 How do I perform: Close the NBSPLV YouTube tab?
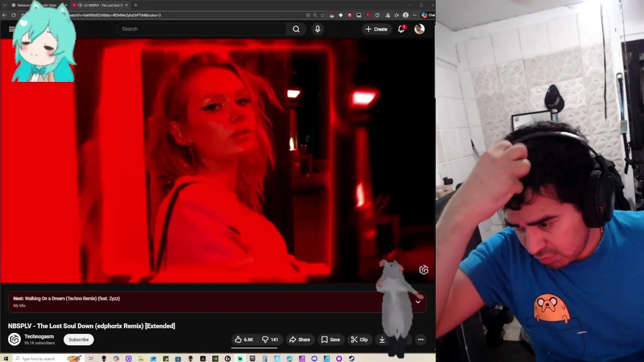(127, 5)
